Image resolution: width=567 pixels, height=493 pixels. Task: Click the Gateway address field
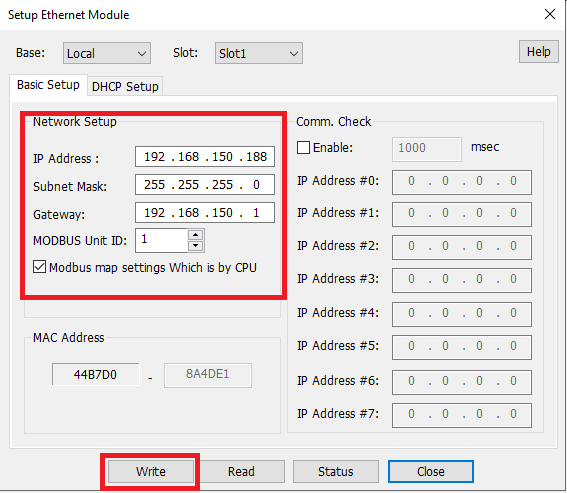[x=205, y=213]
